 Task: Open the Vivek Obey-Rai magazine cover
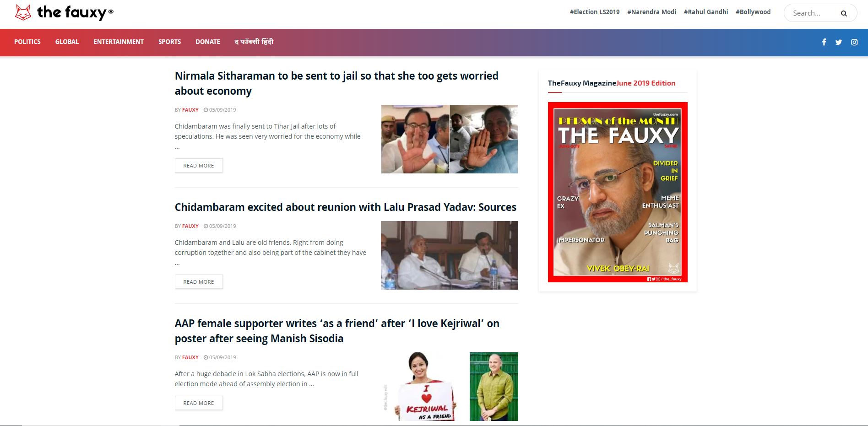(618, 192)
